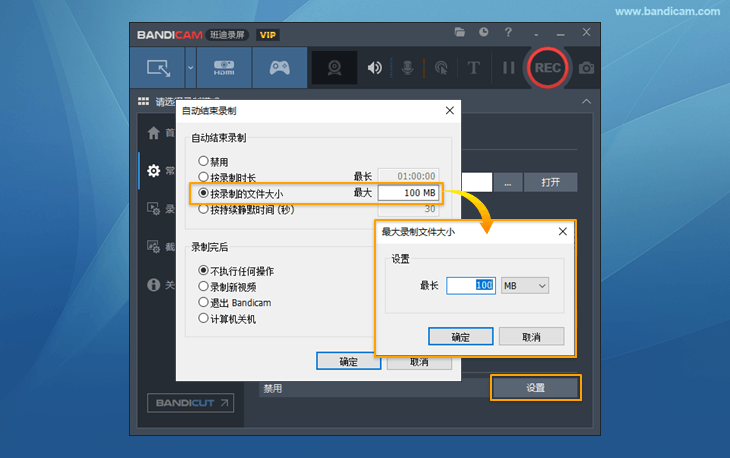This screenshot has height=458, width=730.
Task: Click the pause recording icon
Action: [x=508, y=68]
